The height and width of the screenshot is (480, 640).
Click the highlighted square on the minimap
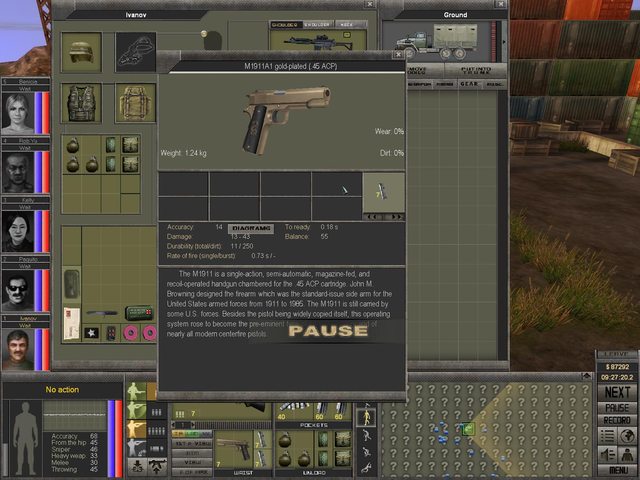click(x=468, y=429)
